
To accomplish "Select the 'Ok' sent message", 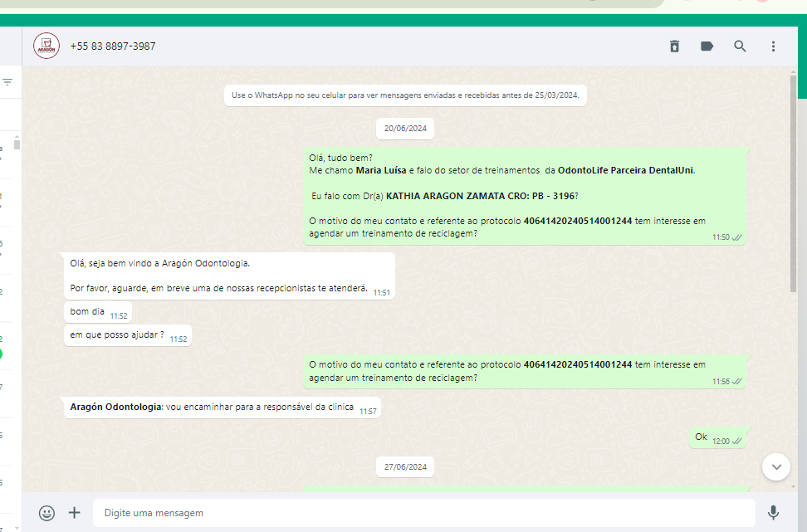I will (717, 438).
